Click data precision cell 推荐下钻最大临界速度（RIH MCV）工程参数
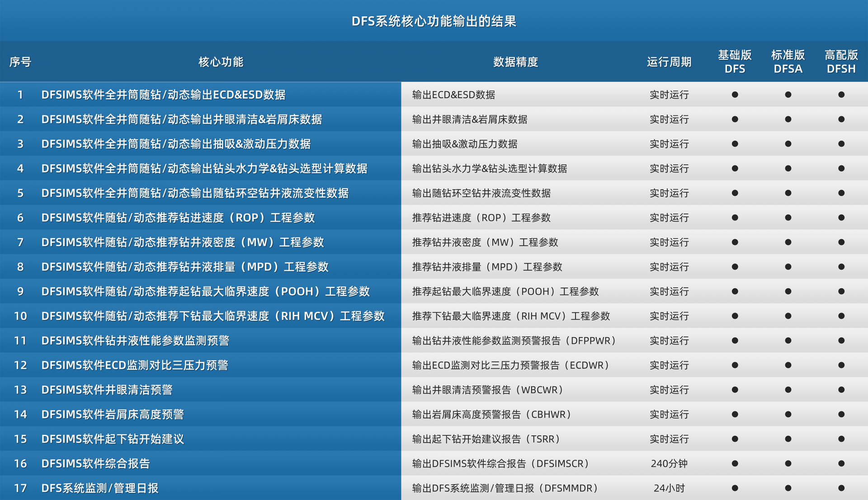The height and width of the screenshot is (500, 868). pos(511,316)
